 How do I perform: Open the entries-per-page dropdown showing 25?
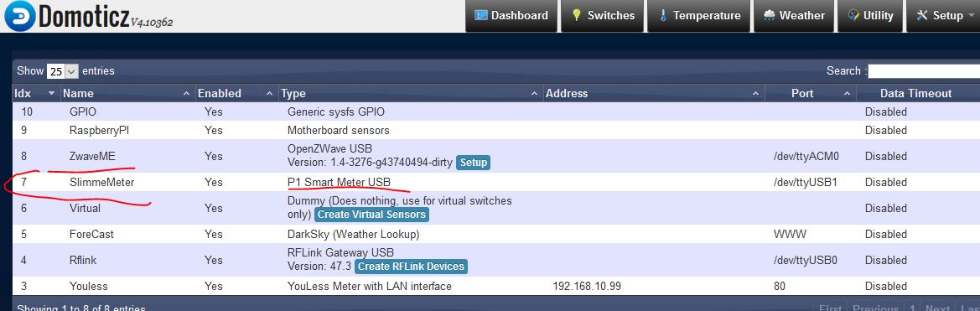pyautogui.click(x=63, y=71)
